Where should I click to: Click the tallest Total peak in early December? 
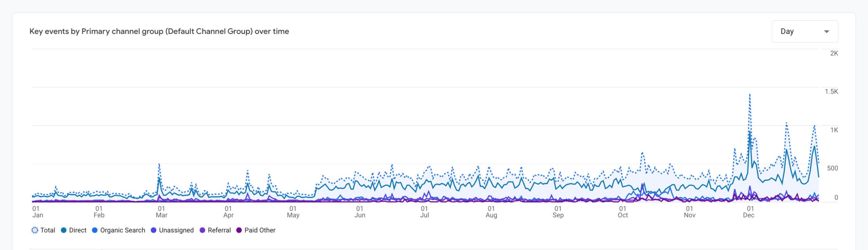(x=750, y=95)
